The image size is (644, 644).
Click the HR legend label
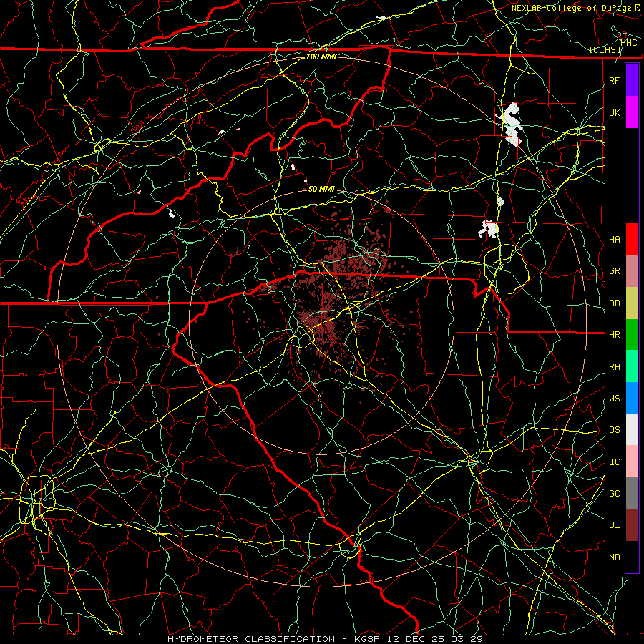(x=614, y=335)
